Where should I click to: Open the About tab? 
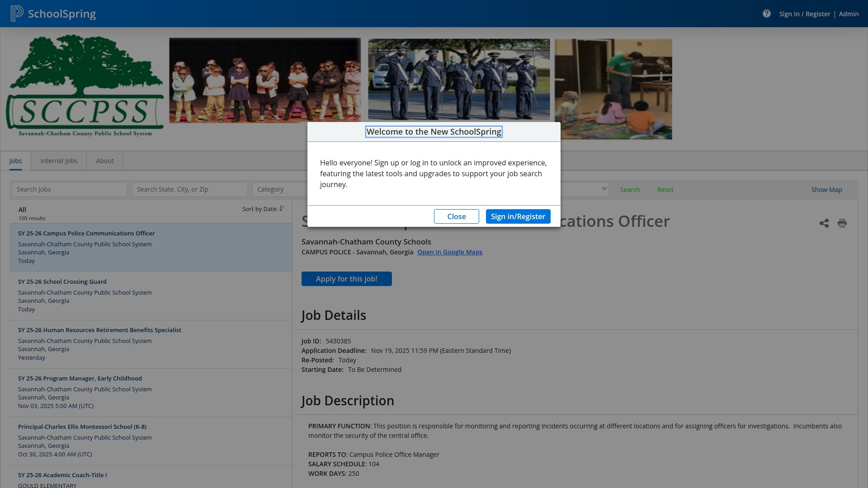tap(105, 161)
